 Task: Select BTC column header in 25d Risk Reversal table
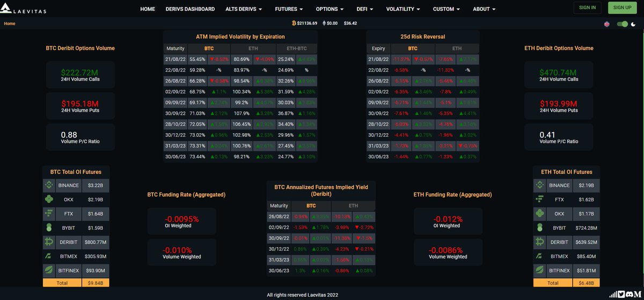click(x=413, y=48)
